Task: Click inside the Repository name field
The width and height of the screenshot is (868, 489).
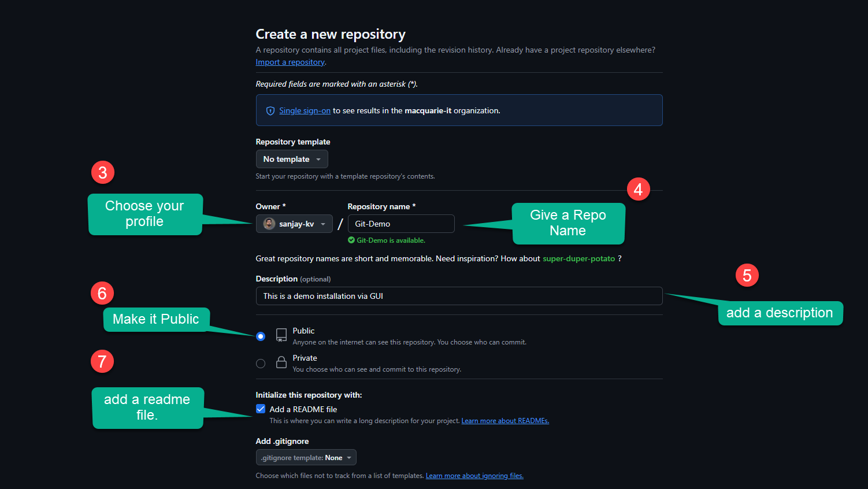Action: click(401, 224)
